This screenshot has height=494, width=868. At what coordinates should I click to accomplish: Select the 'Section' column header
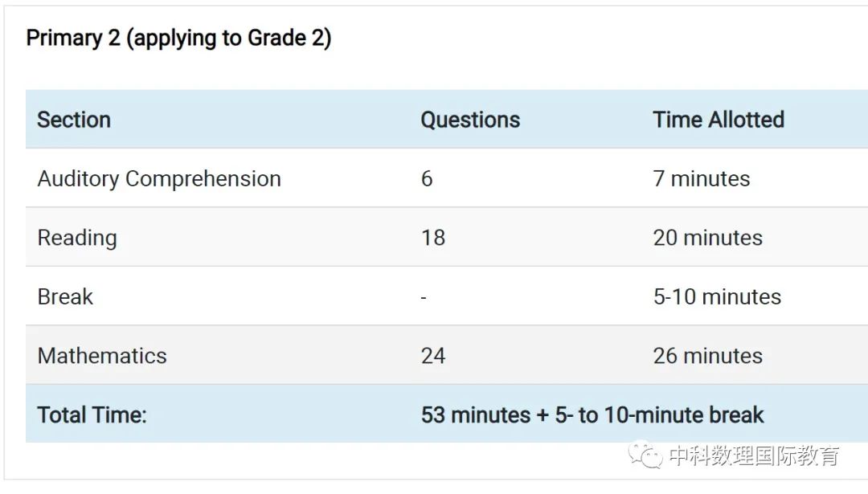[74, 120]
